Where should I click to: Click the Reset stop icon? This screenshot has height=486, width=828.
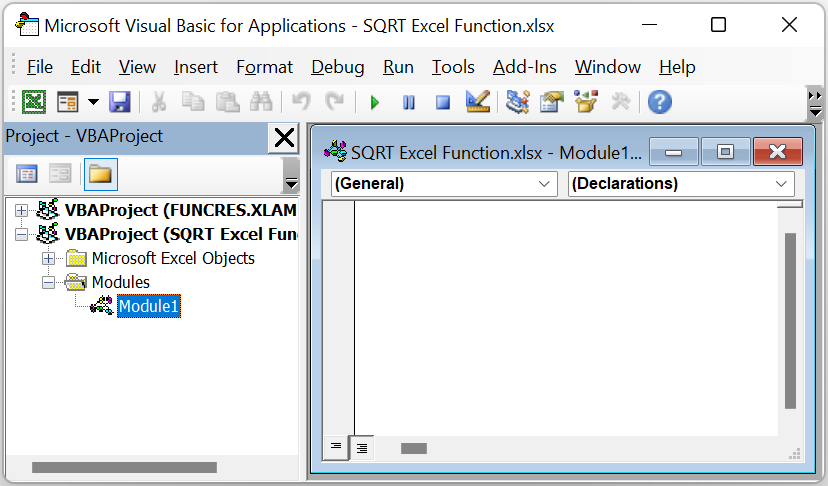[x=443, y=102]
